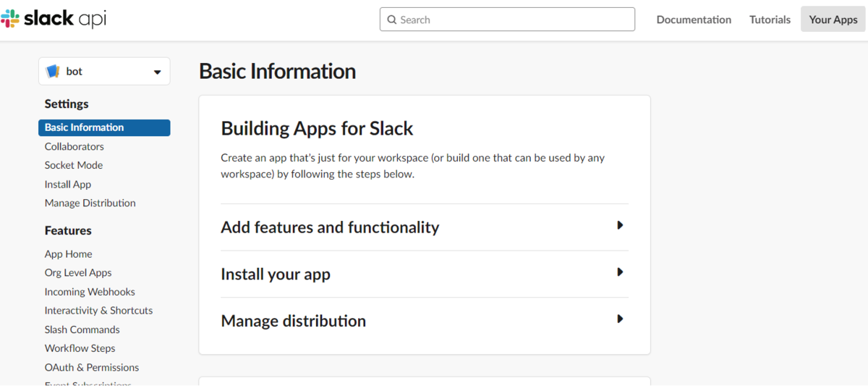Open the Documentation menu item
This screenshot has height=386, width=868.
click(693, 20)
